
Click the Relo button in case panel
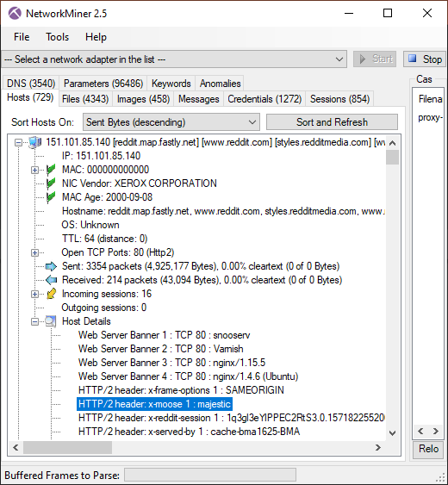point(428,449)
